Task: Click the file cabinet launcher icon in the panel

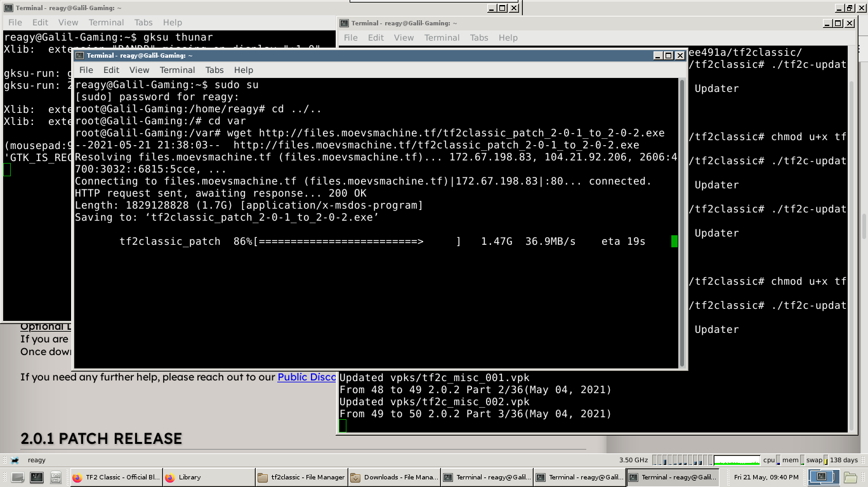Action: coord(56,477)
